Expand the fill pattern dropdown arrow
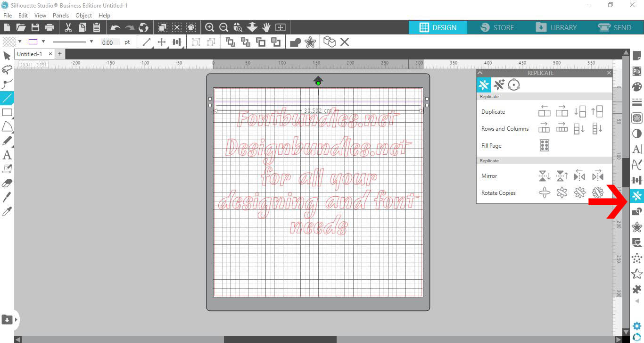Screen dimensions: 644x343 coord(20,42)
